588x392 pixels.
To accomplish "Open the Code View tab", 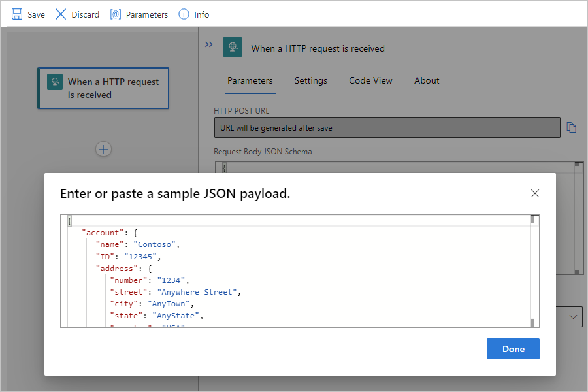I will [x=370, y=80].
